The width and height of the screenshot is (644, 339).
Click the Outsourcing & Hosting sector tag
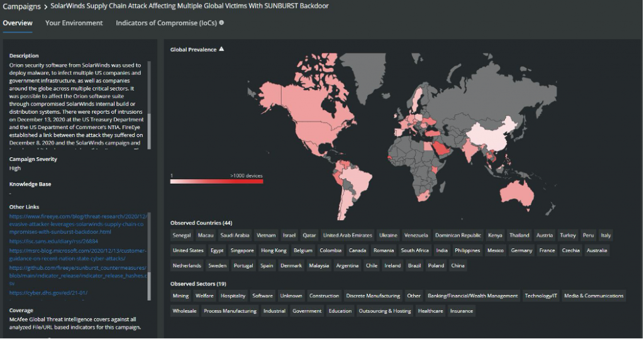pos(384,311)
